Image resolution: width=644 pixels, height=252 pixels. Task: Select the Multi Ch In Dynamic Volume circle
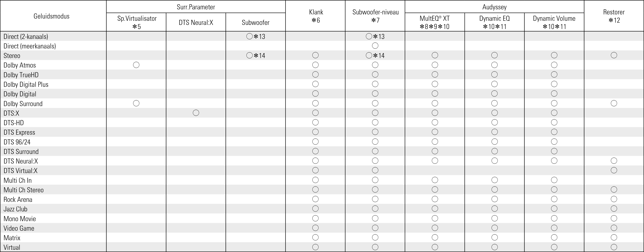tap(554, 180)
